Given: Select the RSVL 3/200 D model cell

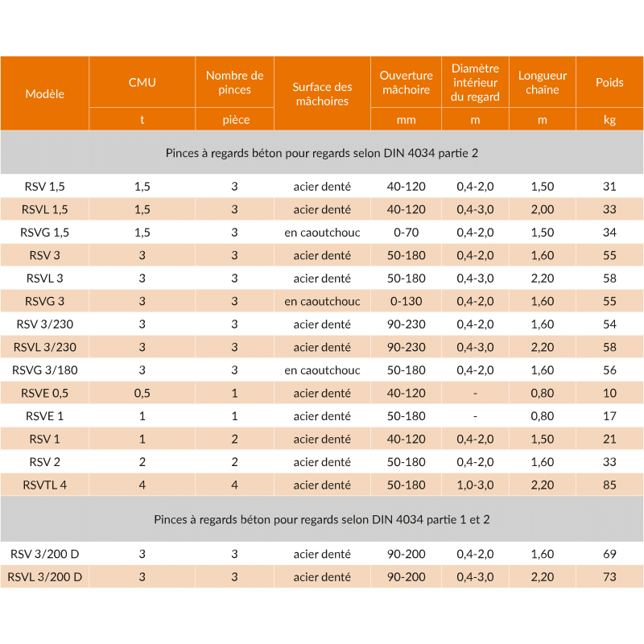Looking at the screenshot, I should point(44,576).
